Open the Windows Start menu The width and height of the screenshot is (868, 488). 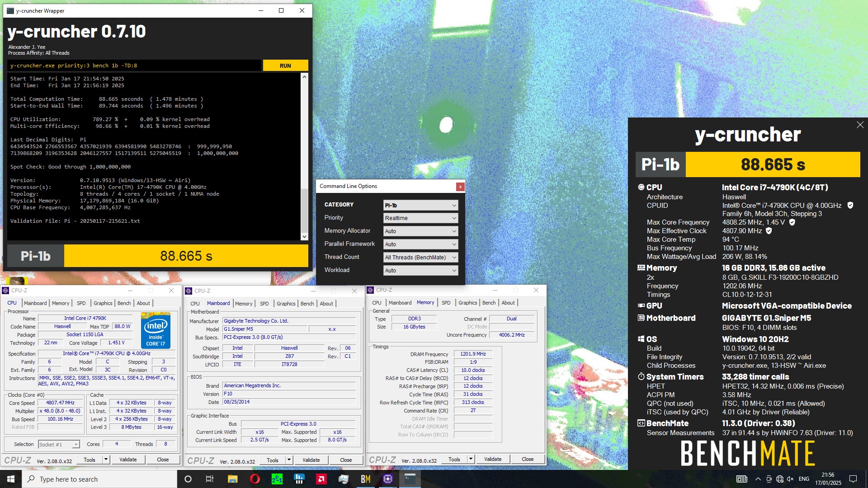pyautogui.click(x=11, y=479)
